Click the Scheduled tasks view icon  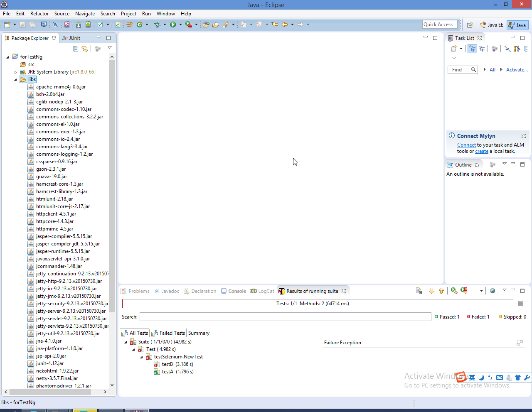tap(482, 49)
